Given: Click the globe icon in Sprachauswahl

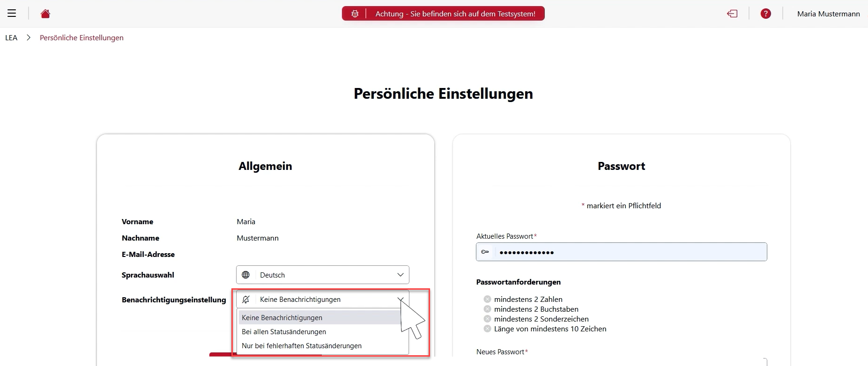Looking at the screenshot, I should point(246,275).
